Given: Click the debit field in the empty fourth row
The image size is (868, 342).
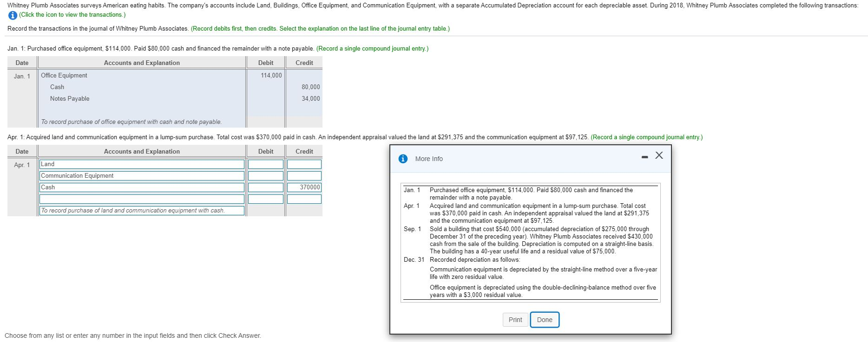Looking at the screenshot, I should pyautogui.click(x=266, y=199).
